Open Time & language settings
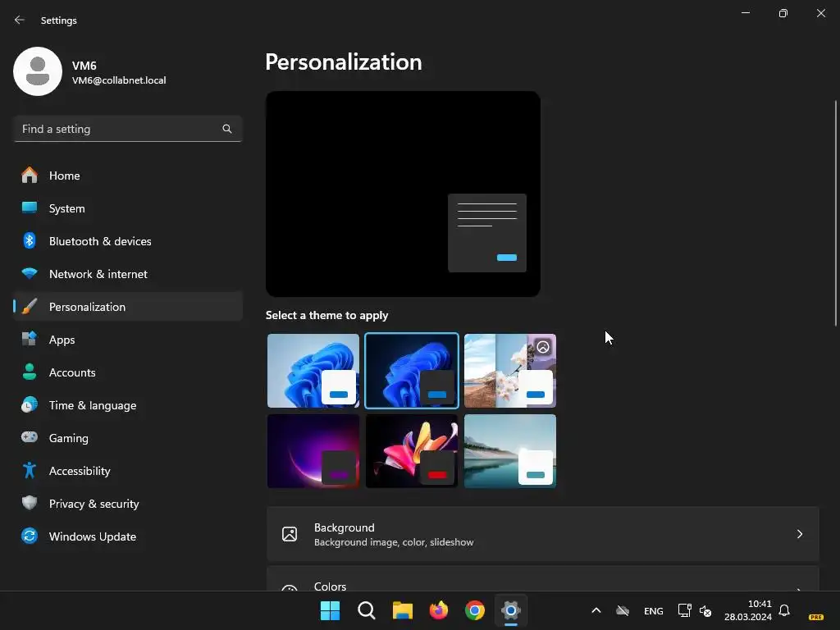 (93, 405)
